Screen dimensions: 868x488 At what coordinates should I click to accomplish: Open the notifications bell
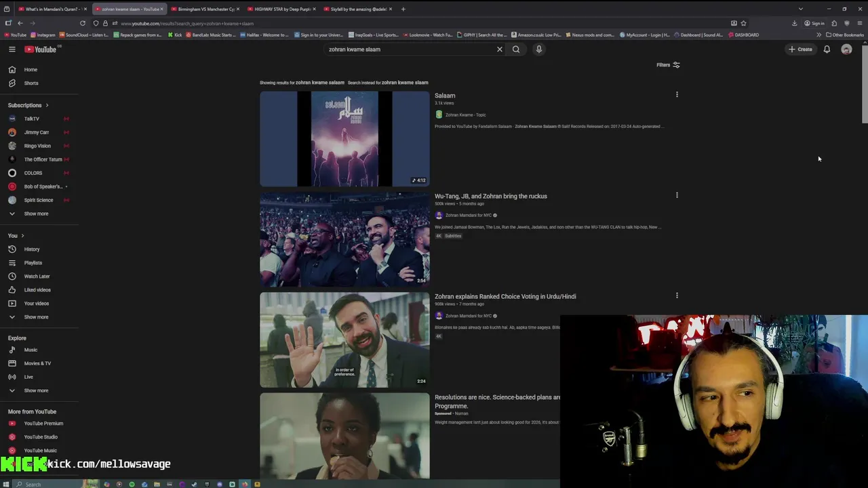[827, 49]
